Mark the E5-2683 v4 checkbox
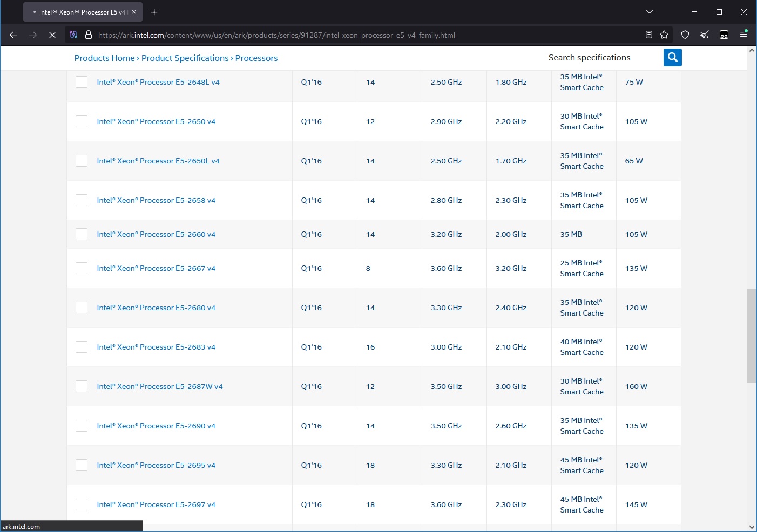The width and height of the screenshot is (757, 532). [x=82, y=347]
